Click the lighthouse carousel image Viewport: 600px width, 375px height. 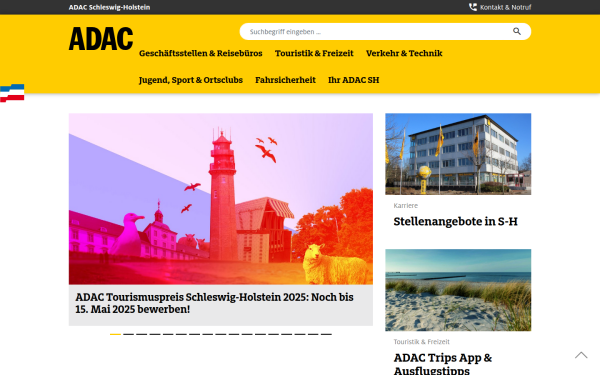[221, 199]
